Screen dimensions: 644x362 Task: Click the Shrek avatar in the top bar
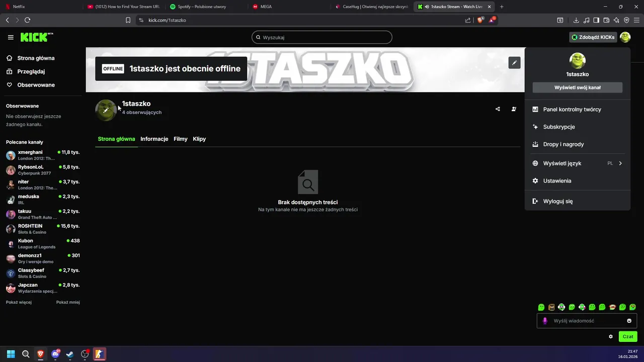point(625,37)
